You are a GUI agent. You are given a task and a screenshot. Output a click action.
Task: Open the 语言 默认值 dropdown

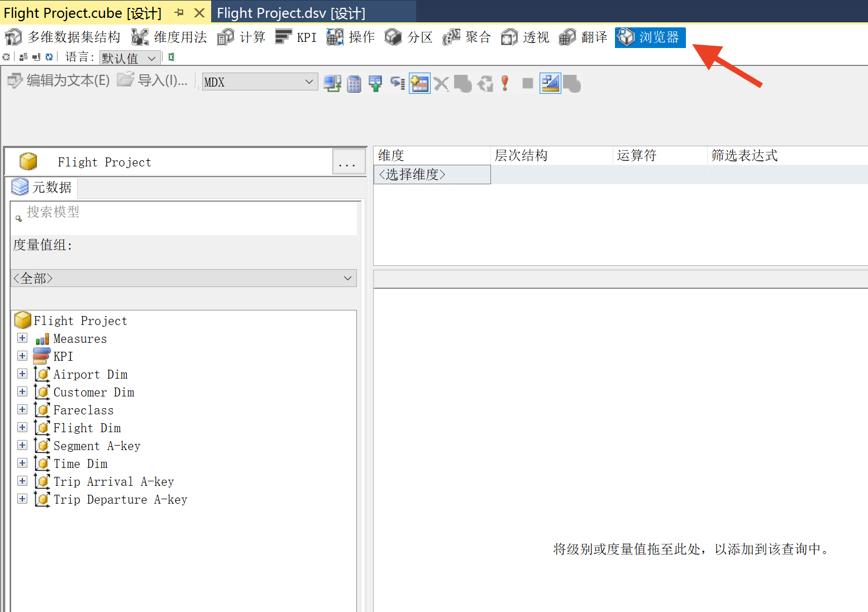click(x=130, y=58)
